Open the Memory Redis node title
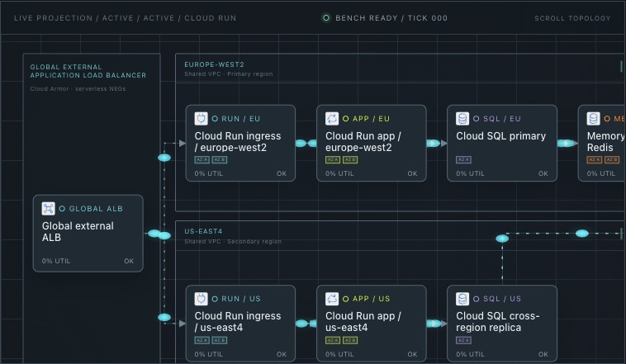The height and width of the screenshot is (364, 626). 605,142
